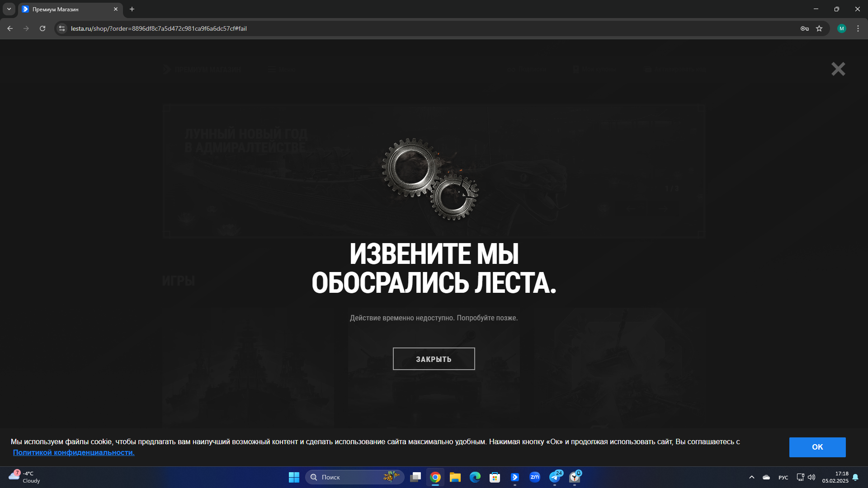This screenshot has width=868, height=488.
Task: Go back using the browser back arrow
Action: pos(10,28)
